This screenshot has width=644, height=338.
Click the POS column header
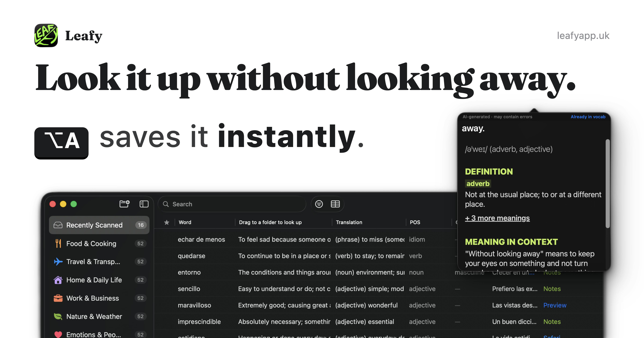pos(415,222)
